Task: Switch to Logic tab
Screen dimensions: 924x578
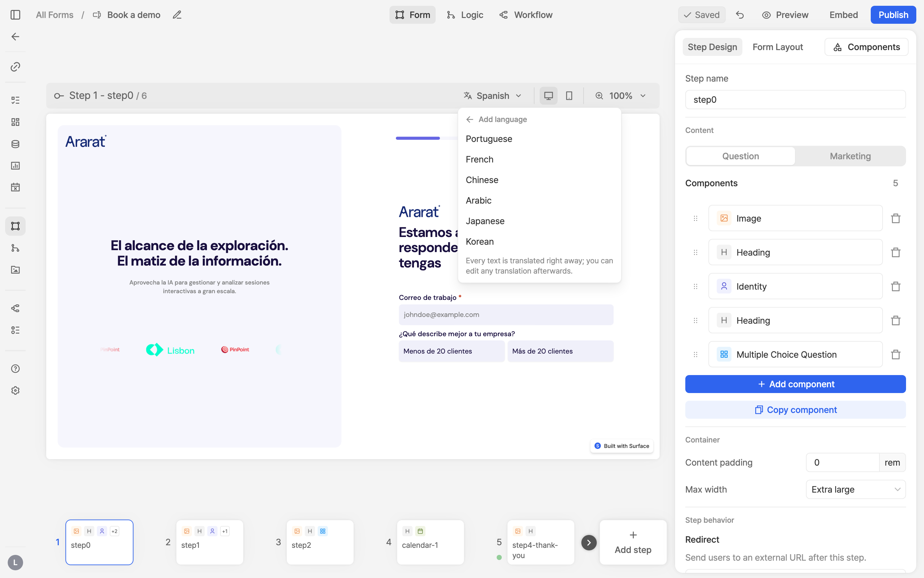Action: [465, 15]
